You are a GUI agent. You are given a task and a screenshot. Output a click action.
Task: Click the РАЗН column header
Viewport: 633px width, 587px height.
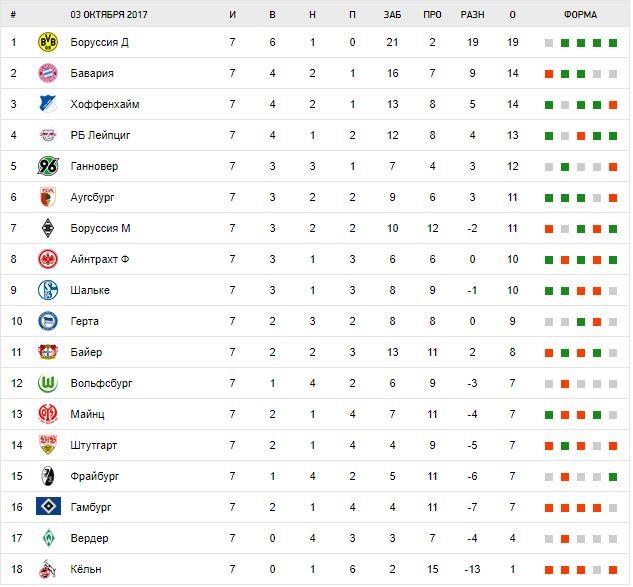point(472,15)
